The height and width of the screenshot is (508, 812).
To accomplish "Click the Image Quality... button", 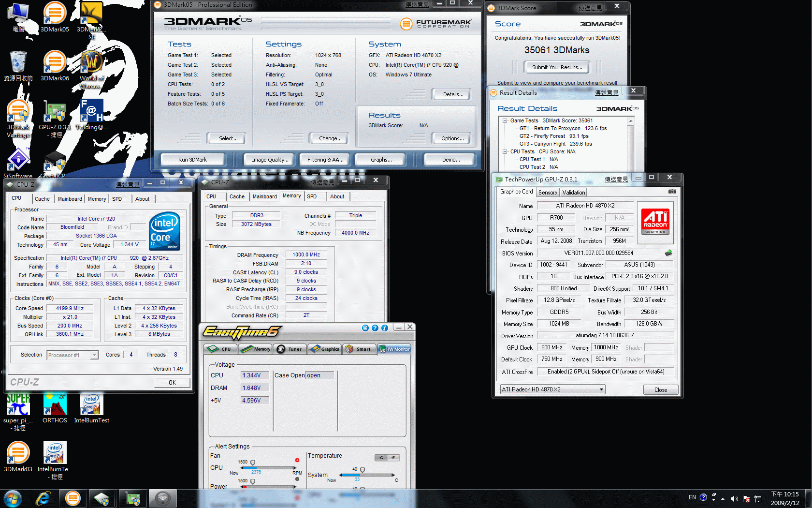I will point(270,160).
